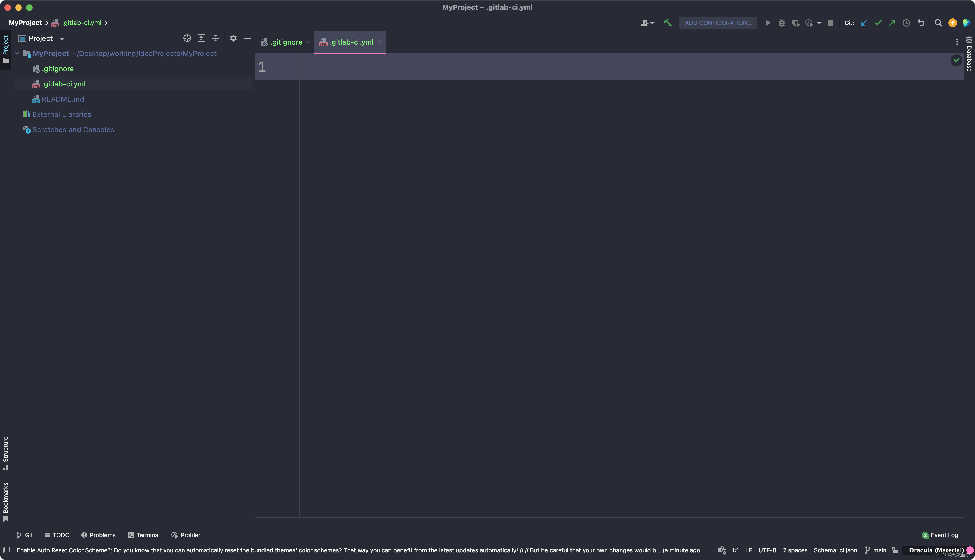Open profiler run options dropdown arrow
The width and height of the screenshot is (975, 560).
point(819,23)
